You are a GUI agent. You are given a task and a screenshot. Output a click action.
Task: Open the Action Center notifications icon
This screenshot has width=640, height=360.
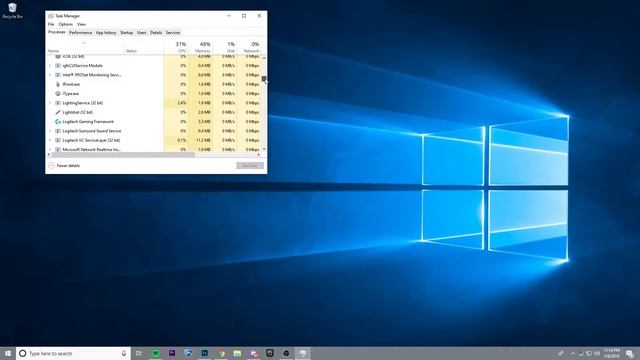pyautogui.click(x=630, y=353)
